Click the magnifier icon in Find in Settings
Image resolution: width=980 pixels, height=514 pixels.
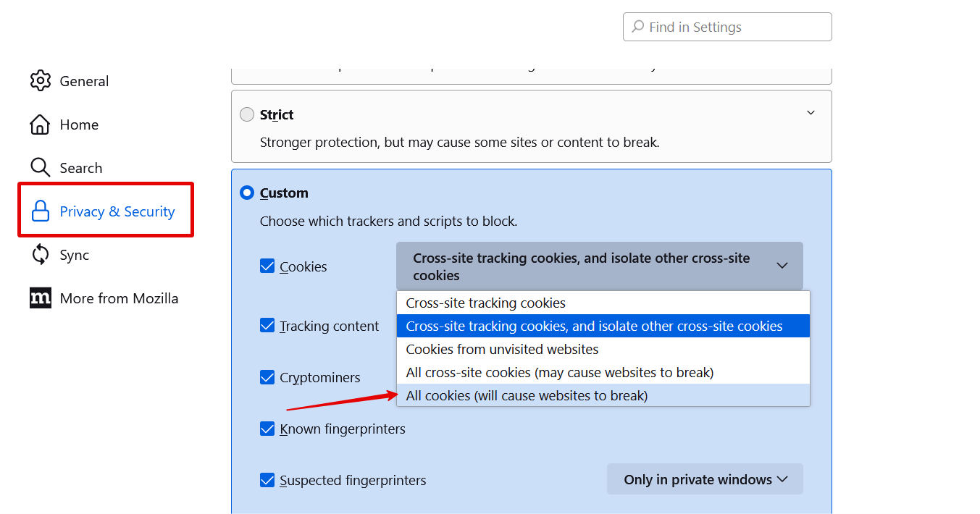coord(637,27)
